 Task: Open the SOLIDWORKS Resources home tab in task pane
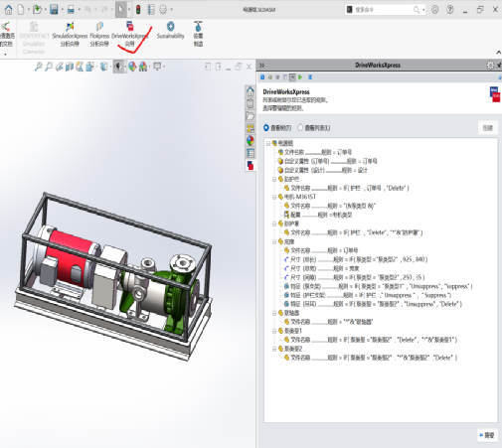pyautogui.click(x=251, y=91)
